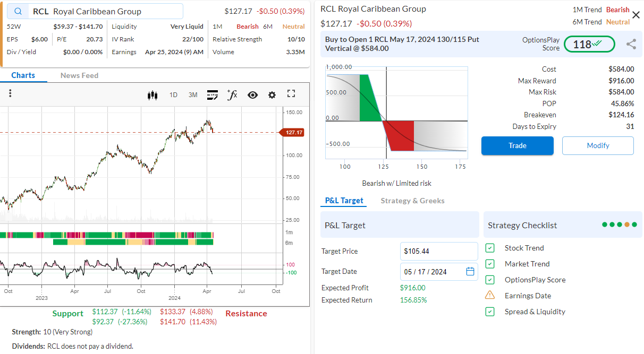Click the Days to Expiry value 31

[630, 126]
